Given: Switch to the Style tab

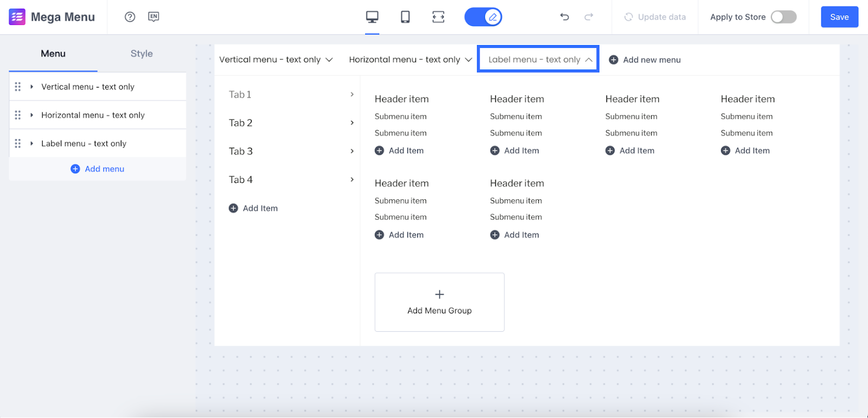Looking at the screenshot, I should click(x=142, y=54).
